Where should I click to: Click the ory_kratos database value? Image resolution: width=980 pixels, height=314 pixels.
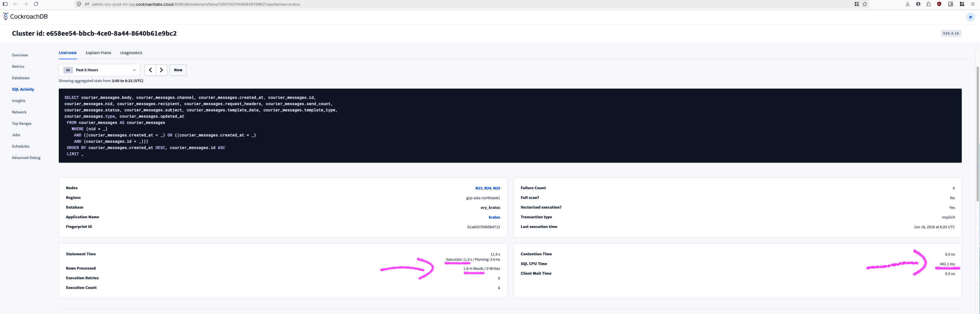coord(490,207)
